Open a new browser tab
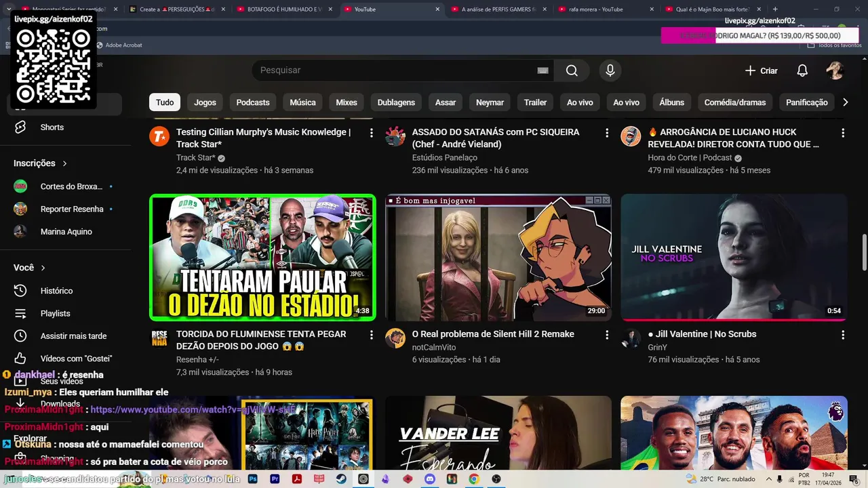Image resolution: width=868 pixels, height=488 pixels. click(x=775, y=9)
